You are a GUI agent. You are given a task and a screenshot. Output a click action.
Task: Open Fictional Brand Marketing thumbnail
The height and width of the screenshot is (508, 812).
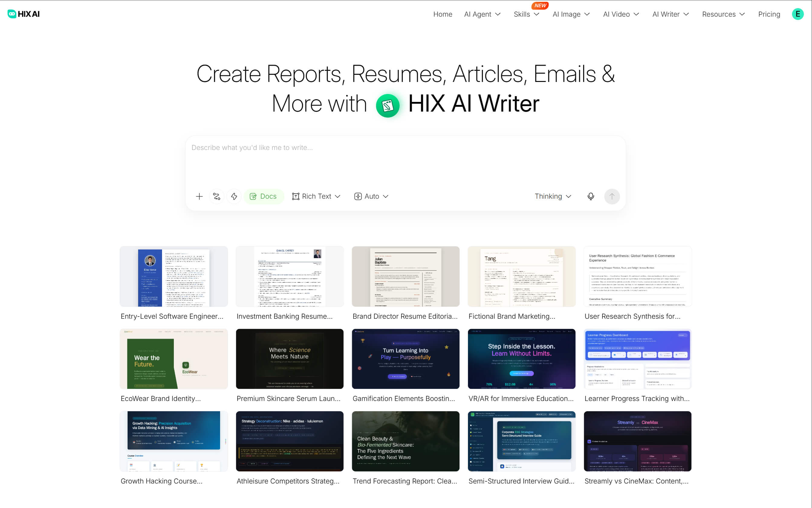(x=521, y=276)
